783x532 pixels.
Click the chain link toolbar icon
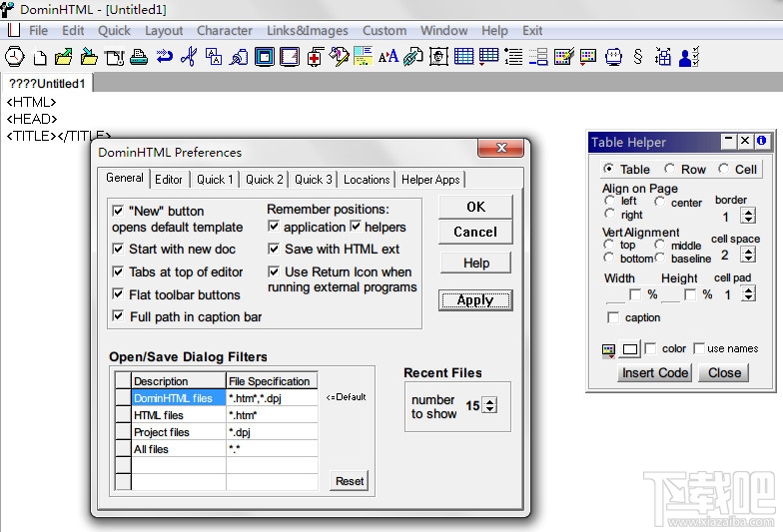(x=411, y=57)
